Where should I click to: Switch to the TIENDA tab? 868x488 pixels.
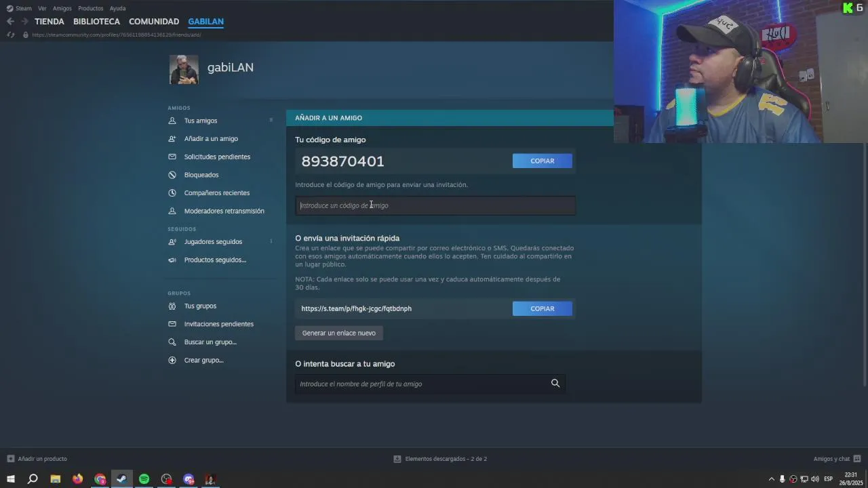click(x=50, y=22)
